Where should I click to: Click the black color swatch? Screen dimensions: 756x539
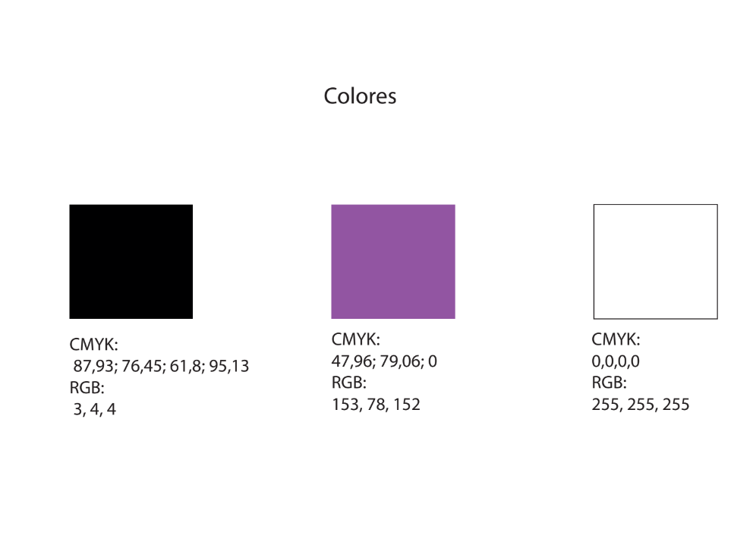click(x=131, y=261)
